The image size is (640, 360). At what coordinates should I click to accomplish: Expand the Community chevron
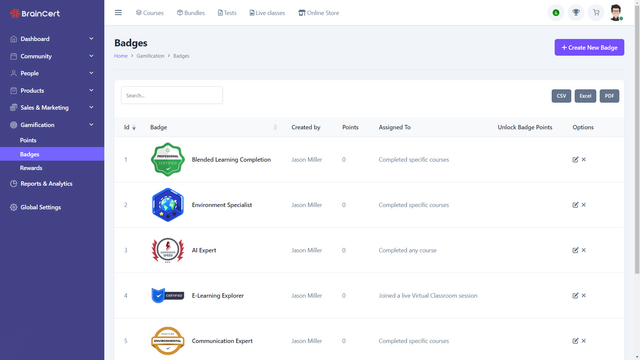coord(91,56)
